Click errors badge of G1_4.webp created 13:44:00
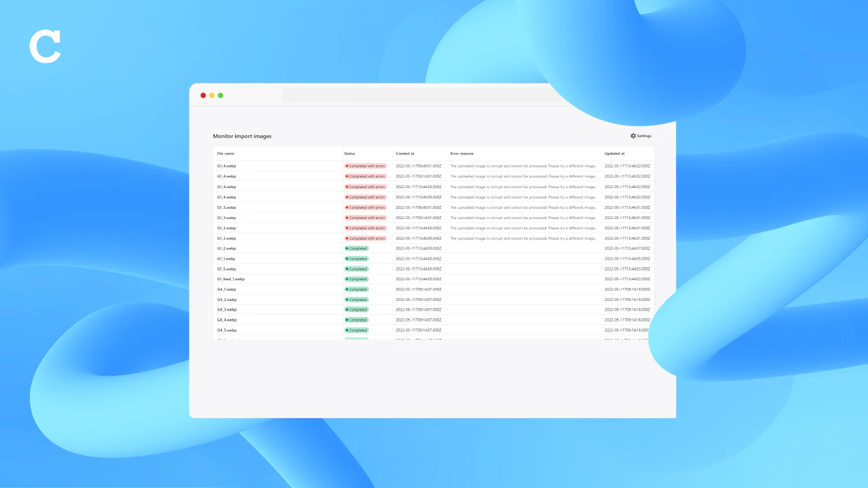868x488 pixels. [x=366, y=187]
